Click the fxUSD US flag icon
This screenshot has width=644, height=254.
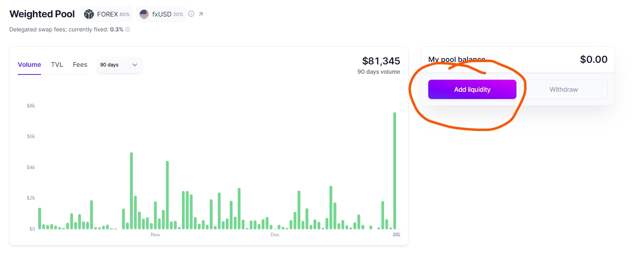(144, 14)
